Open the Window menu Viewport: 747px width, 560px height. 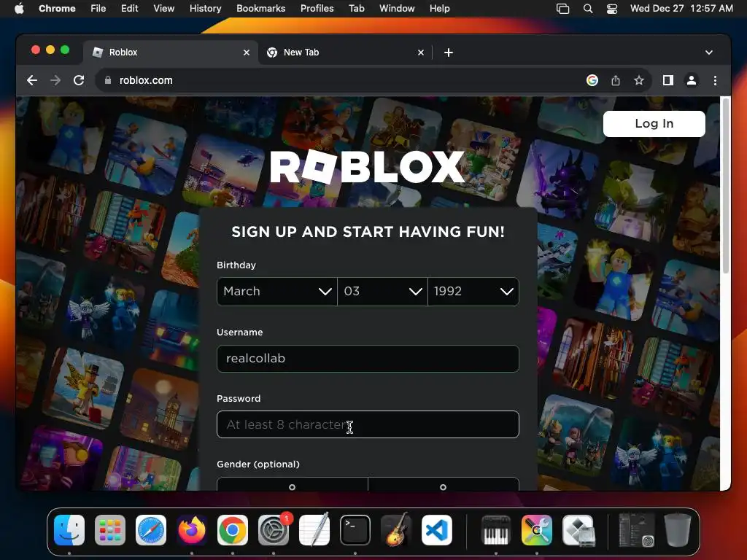pyautogui.click(x=397, y=8)
